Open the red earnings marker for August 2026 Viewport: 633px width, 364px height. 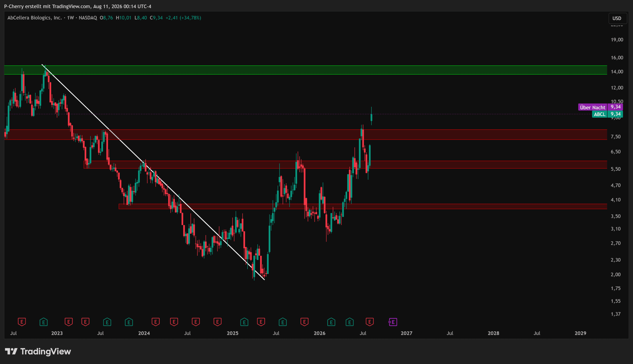tap(370, 322)
